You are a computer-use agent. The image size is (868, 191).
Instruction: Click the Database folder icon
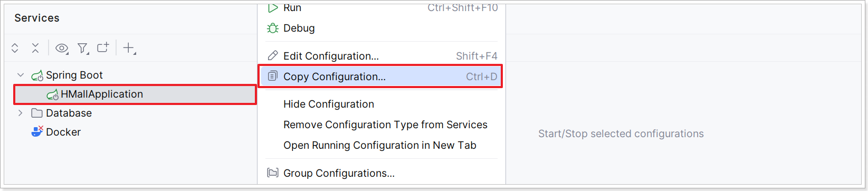pos(37,113)
